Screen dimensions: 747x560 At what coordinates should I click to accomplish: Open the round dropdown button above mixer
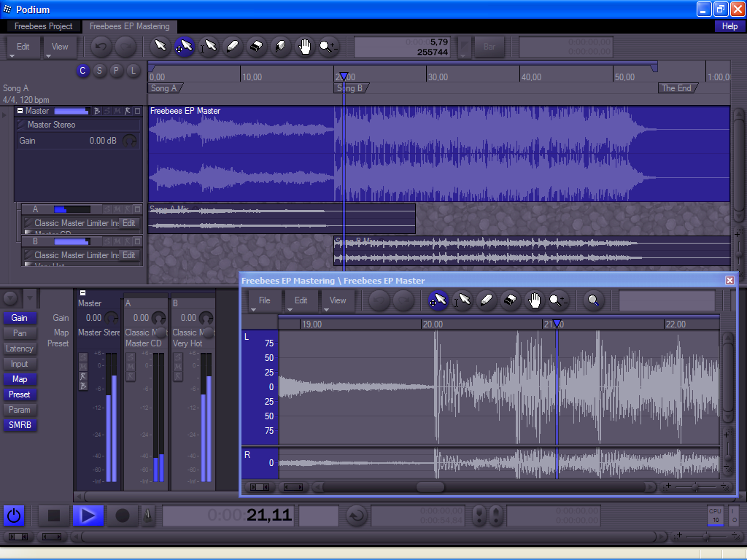click(x=10, y=298)
